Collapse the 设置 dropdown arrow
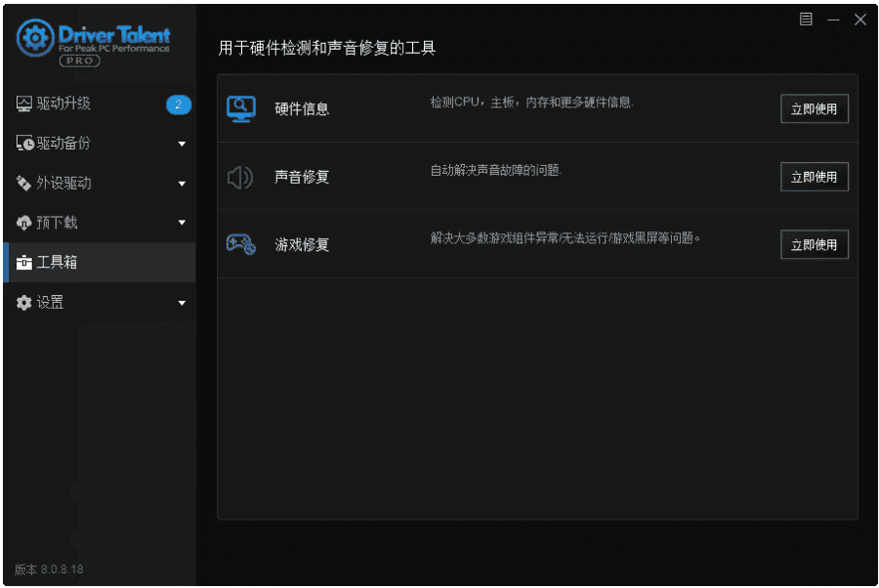879x588 pixels. 182,303
